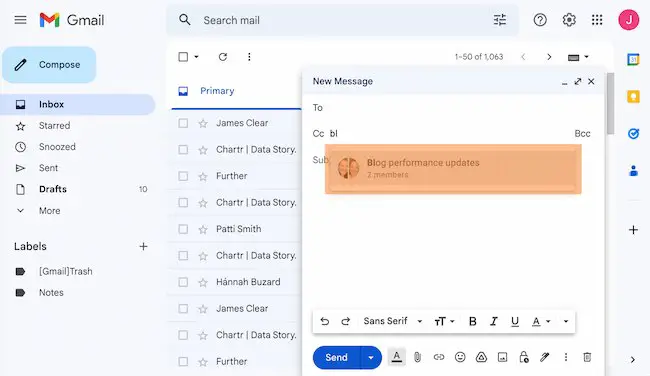This screenshot has width=650, height=376.
Task: Undo the last edit in compose
Action: pos(325,321)
